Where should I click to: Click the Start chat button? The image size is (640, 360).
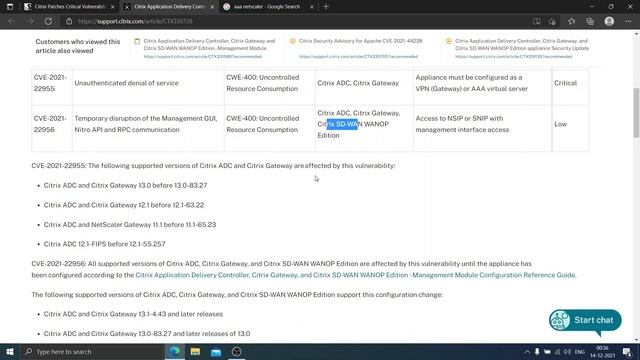(x=585, y=320)
